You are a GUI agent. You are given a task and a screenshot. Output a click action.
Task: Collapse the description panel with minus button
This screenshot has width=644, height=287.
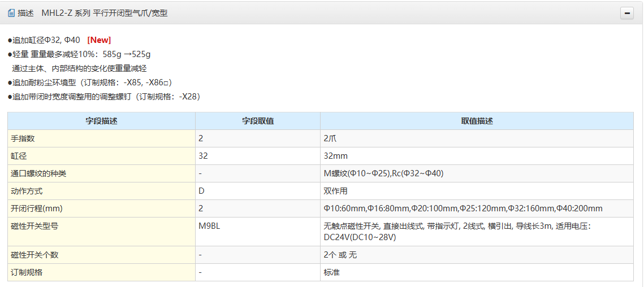[x=626, y=14]
